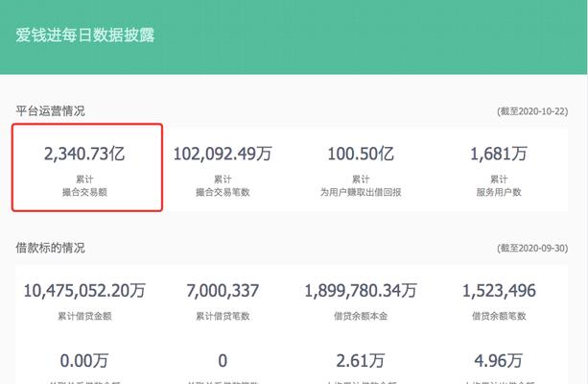Click the label 累计借贷笔数
Viewport: 588px width, 384px height.
tap(223, 316)
